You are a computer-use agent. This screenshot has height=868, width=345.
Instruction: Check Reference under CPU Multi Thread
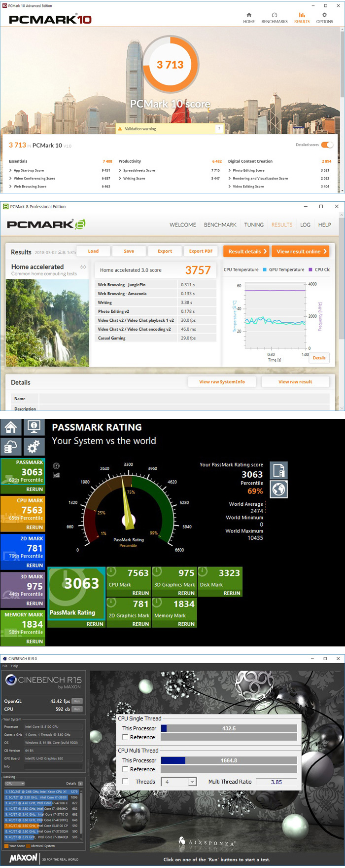coord(125,769)
